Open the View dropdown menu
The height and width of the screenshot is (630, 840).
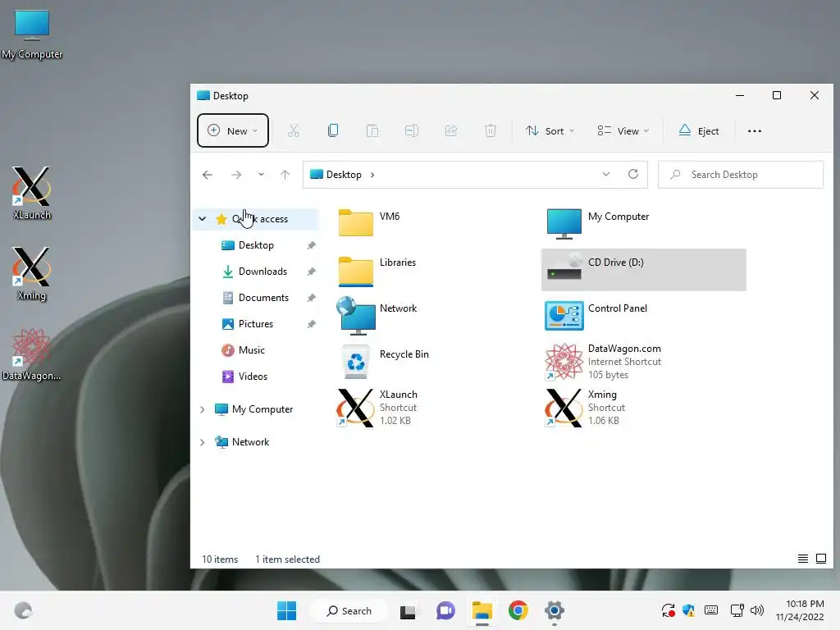point(623,130)
